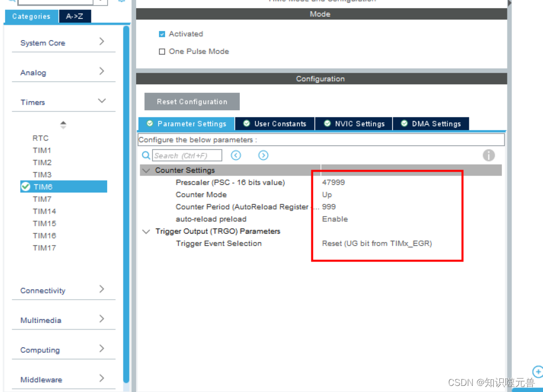This screenshot has height=392, width=543.
Task: Switch to the Categories tab
Action: tap(31, 16)
